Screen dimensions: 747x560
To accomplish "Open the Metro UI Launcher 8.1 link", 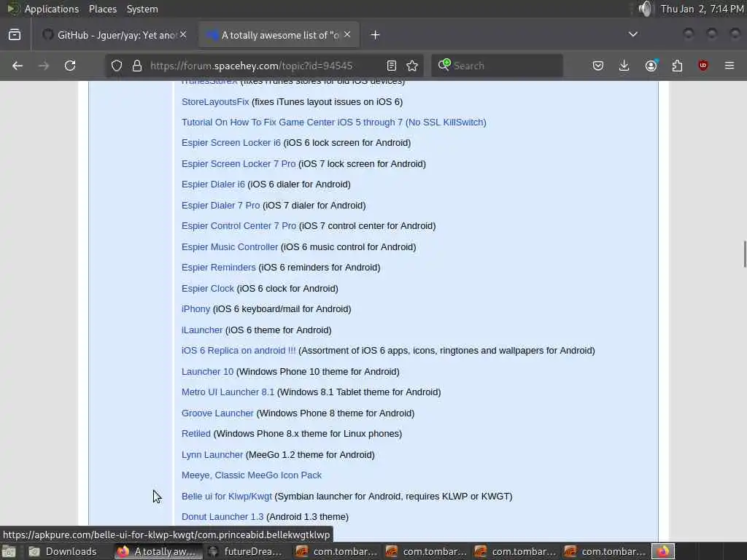I will point(228,392).
